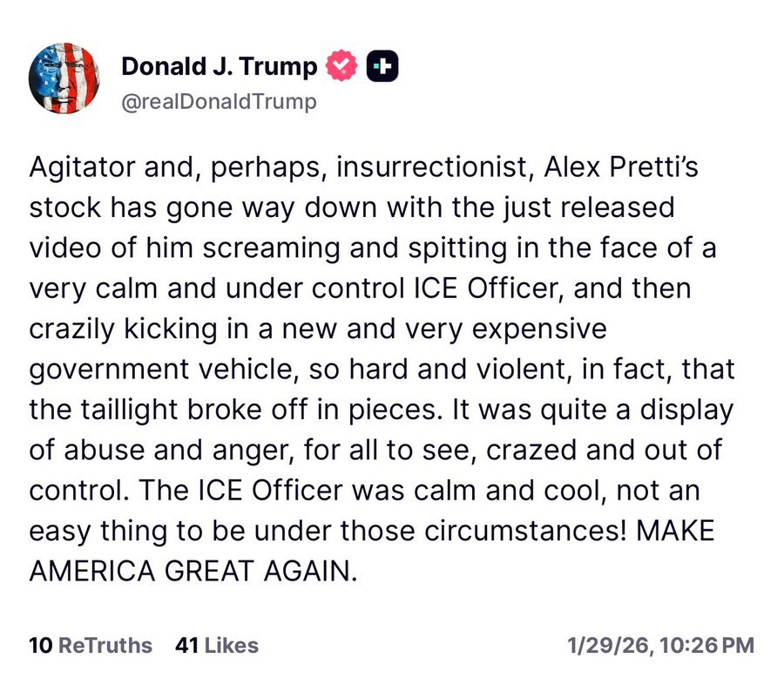Click the number 41 beside Likes
Viewport: 784px width, 679px height.
point(187,646)
